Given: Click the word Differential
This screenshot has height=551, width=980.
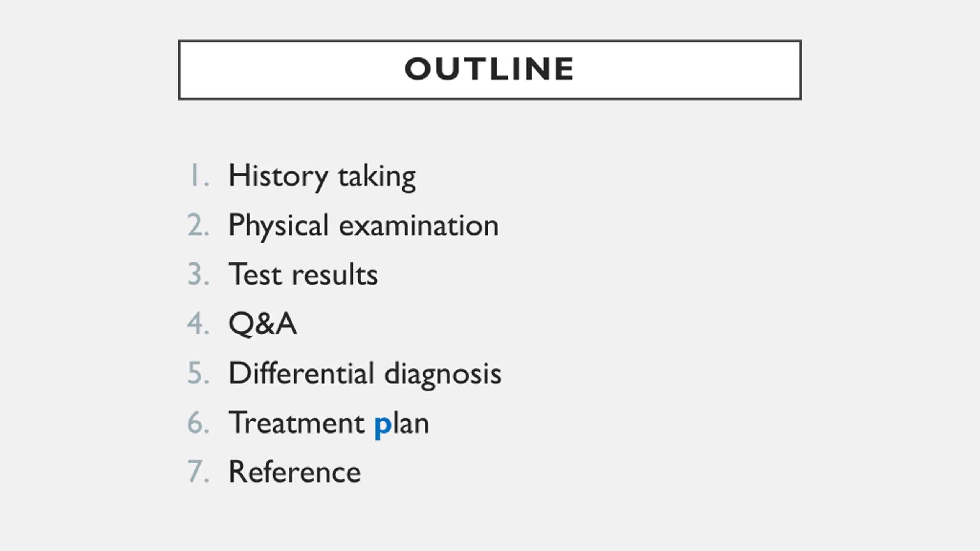Looking at the screenshot, I should (x=301, y=373).
